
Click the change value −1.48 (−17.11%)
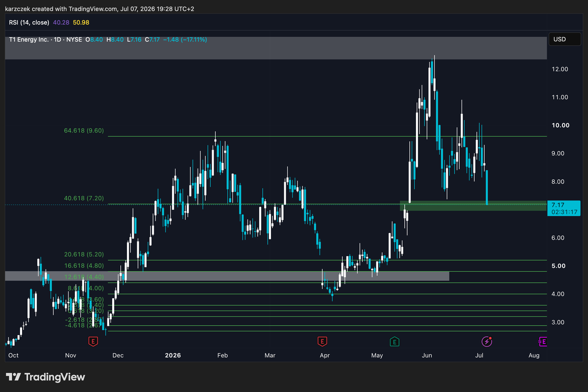pos(185,39)
